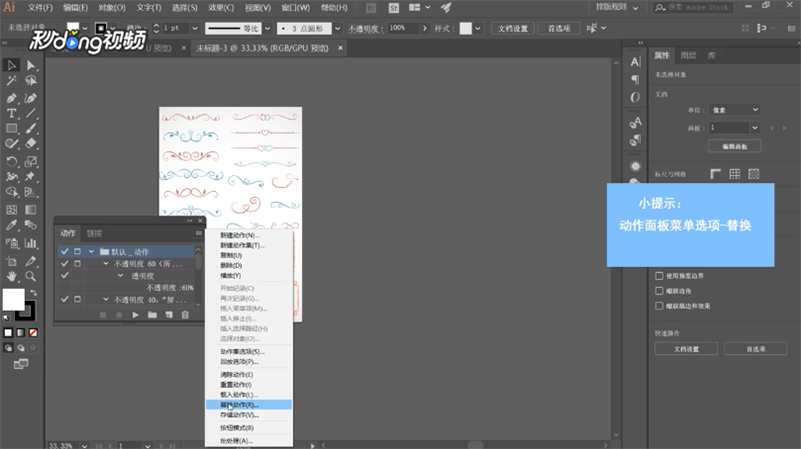The width and height of the screenshot is (801, 449).
Task: Pick the Magic Wand tool
Action: click(11, 80)
